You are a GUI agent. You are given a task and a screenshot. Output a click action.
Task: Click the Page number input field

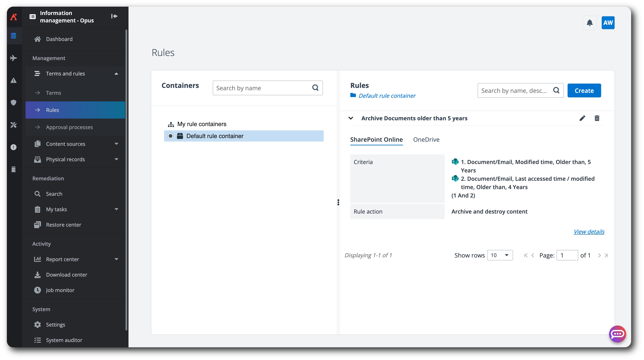point(567,255)
